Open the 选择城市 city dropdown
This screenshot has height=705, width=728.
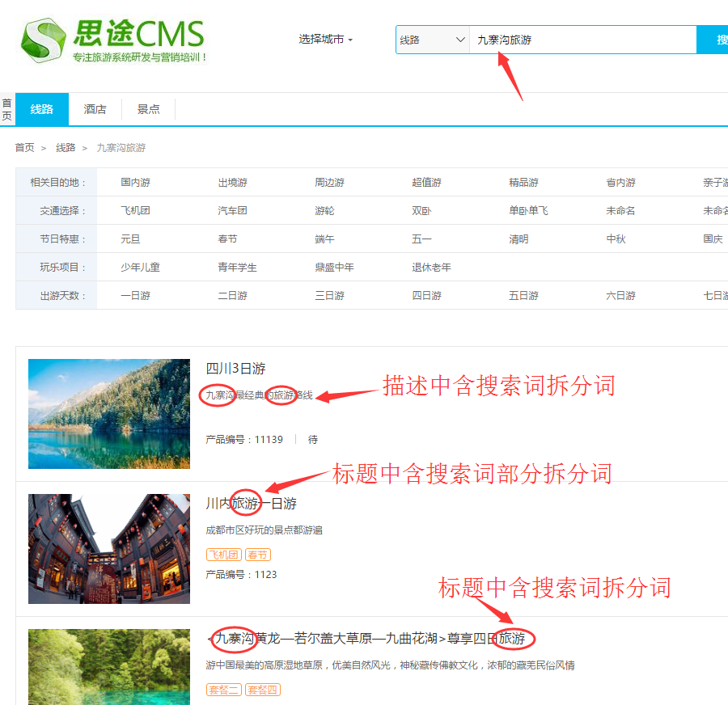tap(325, 39)
